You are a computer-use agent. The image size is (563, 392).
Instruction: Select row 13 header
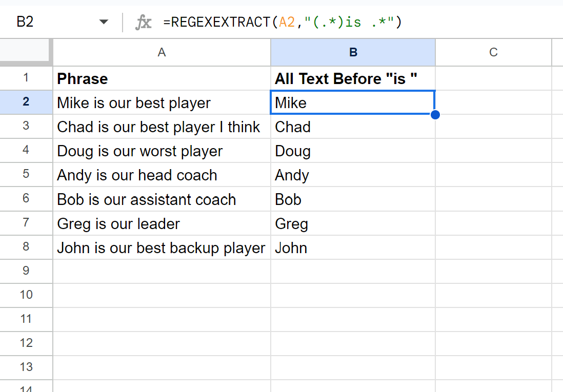click(x=26, y=367)
